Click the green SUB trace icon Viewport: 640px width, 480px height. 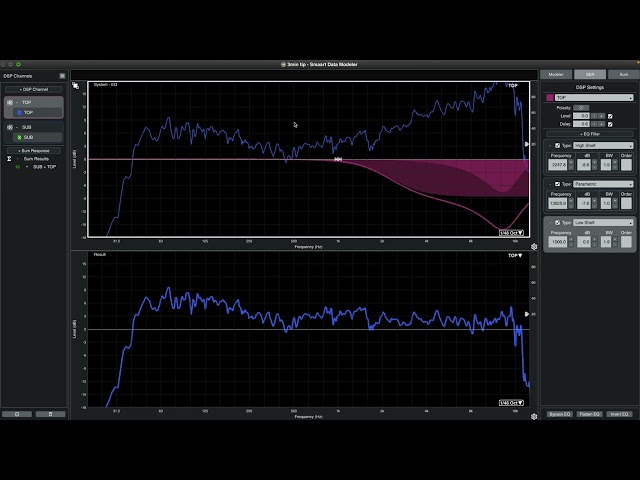pos(19,137)
